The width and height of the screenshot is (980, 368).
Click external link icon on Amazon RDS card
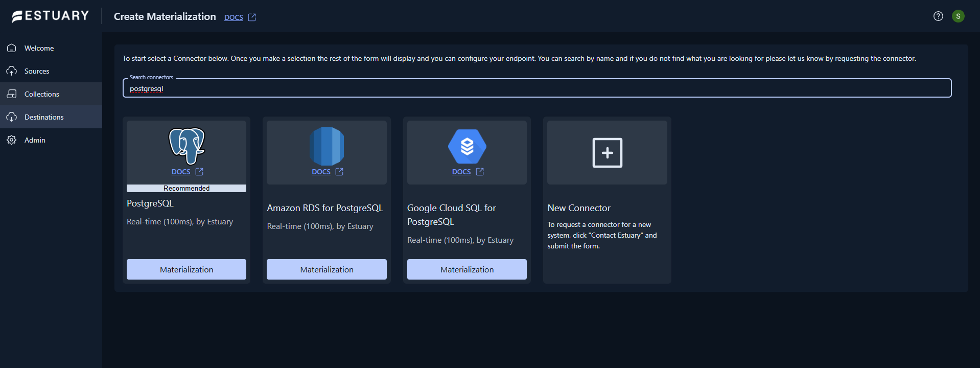tap(339, 172)
